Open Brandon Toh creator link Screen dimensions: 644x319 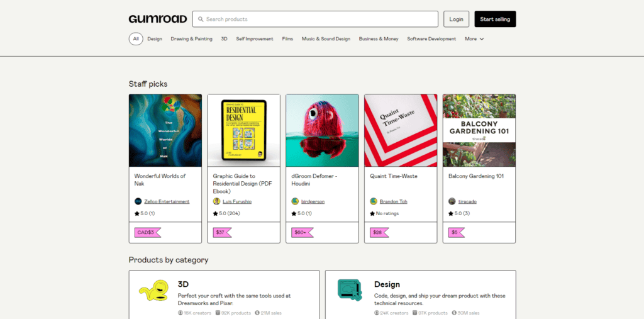[x=394, y=201]
